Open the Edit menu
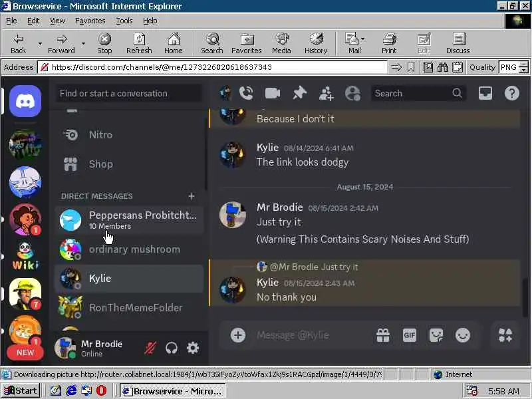The width and height of the screenshot is (532, 399). point(33,21)
